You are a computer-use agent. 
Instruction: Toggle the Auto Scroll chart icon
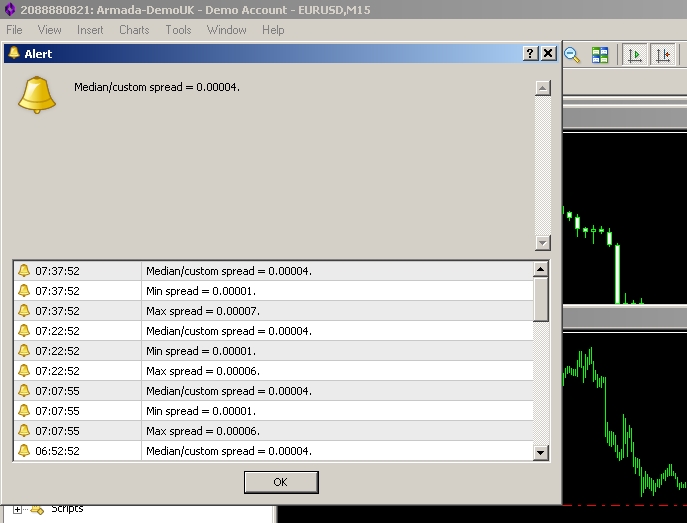(634, 55)
